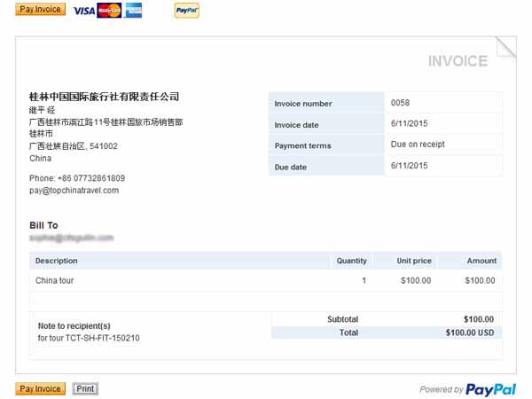
Task: Select the invoice number value 0058
Action: (x=400, y=103)
